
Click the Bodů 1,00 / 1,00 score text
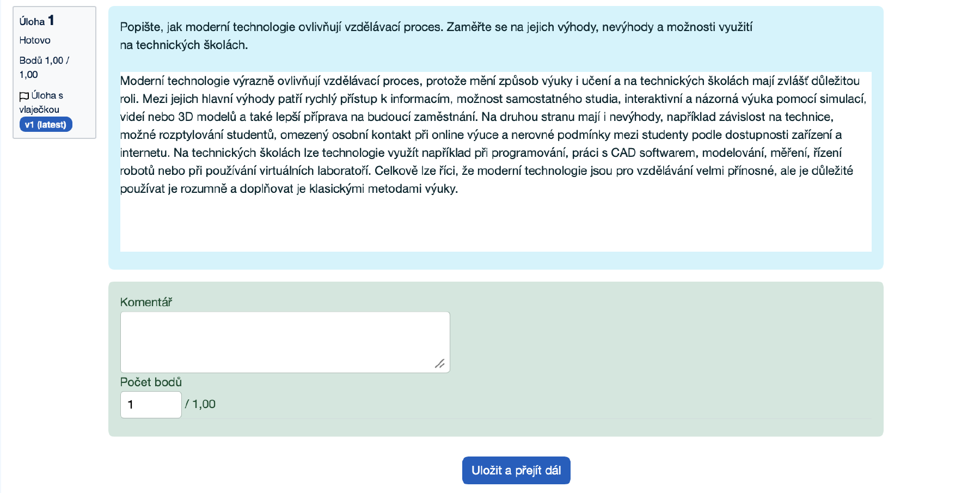pos(44,68)
